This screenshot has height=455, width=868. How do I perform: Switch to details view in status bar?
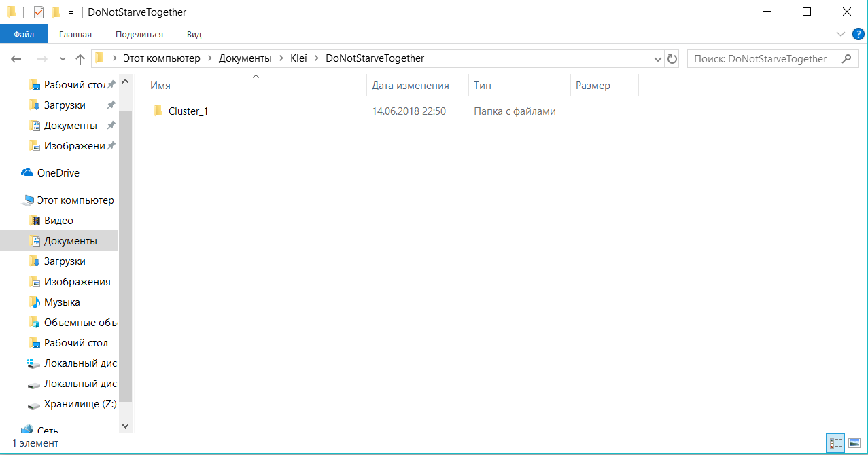coord(835,443)
